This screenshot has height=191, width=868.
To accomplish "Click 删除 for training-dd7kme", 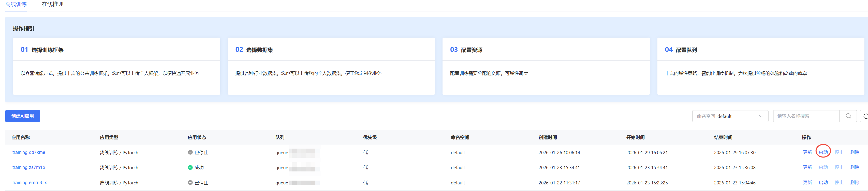I will [x=854, y=152].
